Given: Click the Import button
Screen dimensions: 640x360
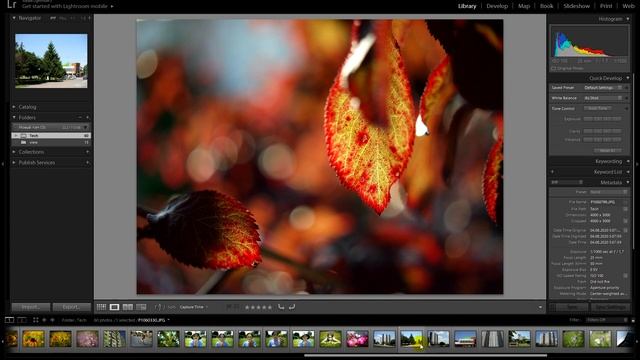Looking at the screenshot, I should [x=31, y=307].
